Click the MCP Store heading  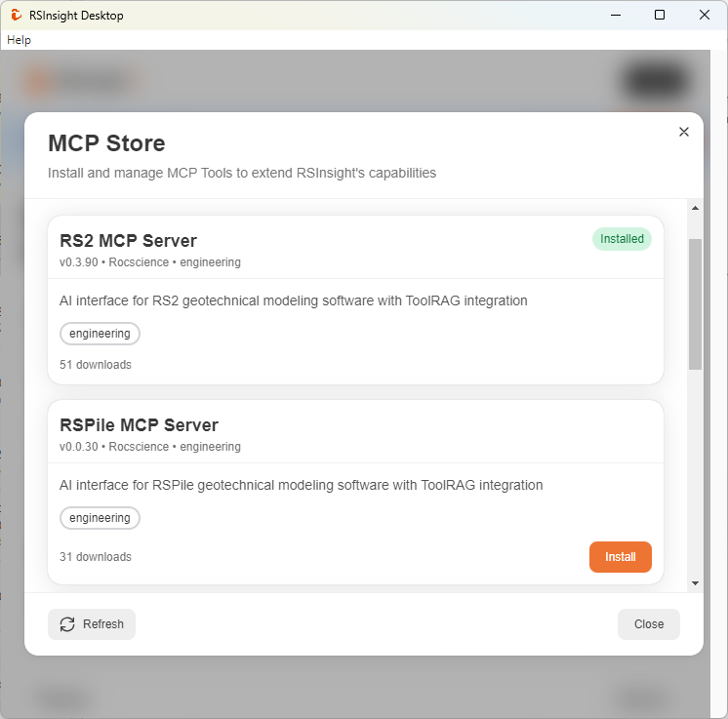pyautogui.click(x=106, y=143)
